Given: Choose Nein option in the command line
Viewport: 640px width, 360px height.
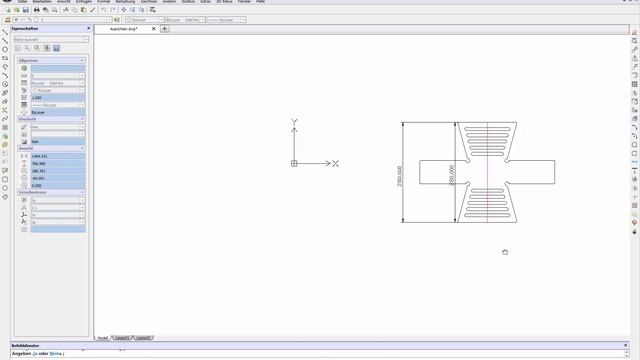Looking at the screenshot, I should 55,353.
